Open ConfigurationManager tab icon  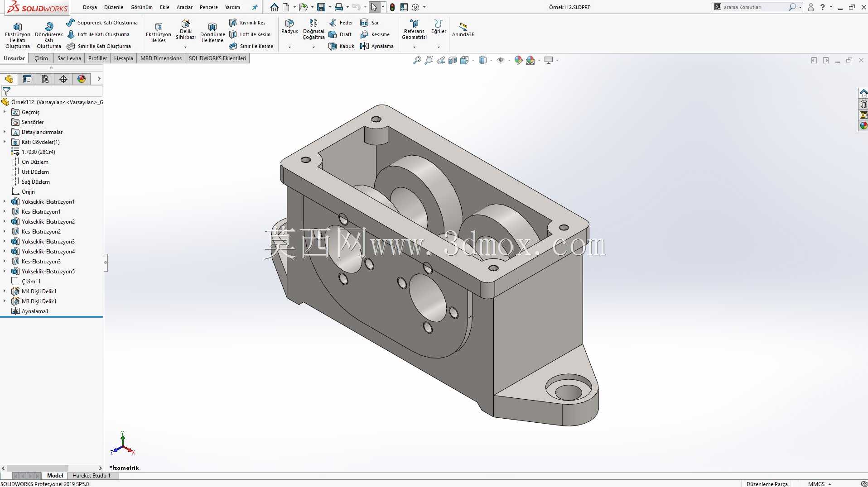pyautogui.click(x=45, y=79)
